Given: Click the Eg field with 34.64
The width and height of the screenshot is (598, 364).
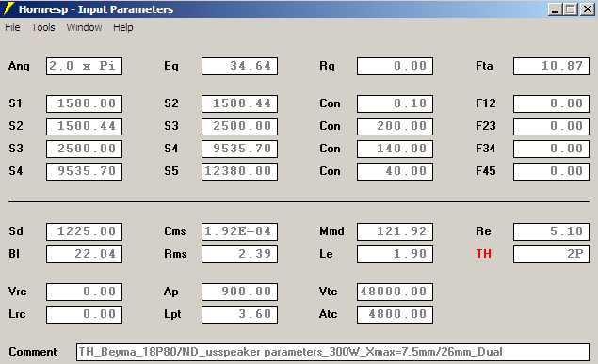Looking at the screenshot, I should click(239, 66).
